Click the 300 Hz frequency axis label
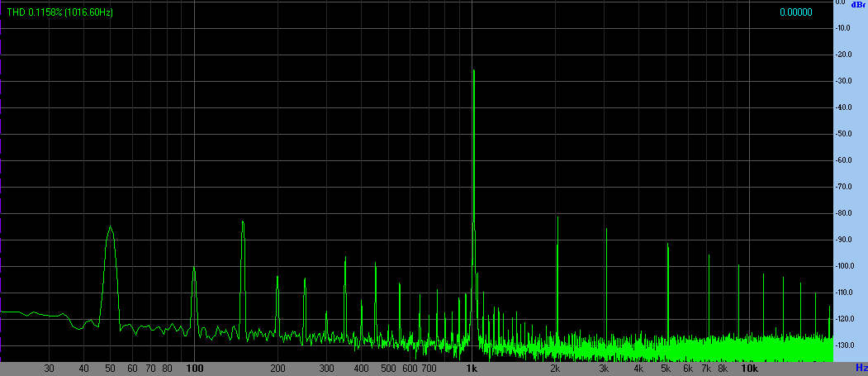The height and width of the screenshot is (376, 868). tap(327, 369)
